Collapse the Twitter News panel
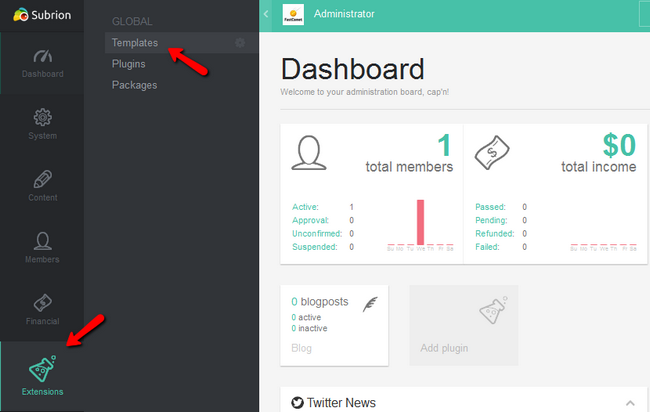Image resolution: width=650 pixels, height=412 pixels. click(x=630, y=402)
